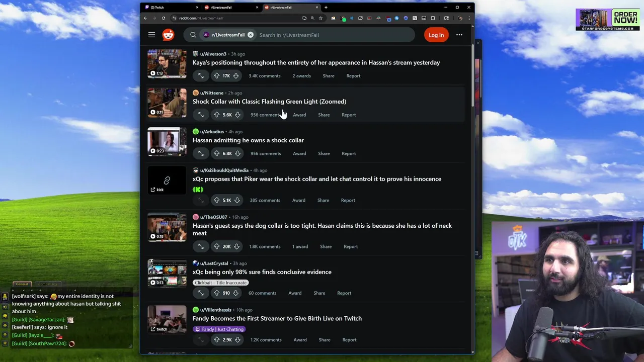Screen dimensions: 644x362
Task: Upvote the Hassan admitting shock collar post
Action: [216, 153]
